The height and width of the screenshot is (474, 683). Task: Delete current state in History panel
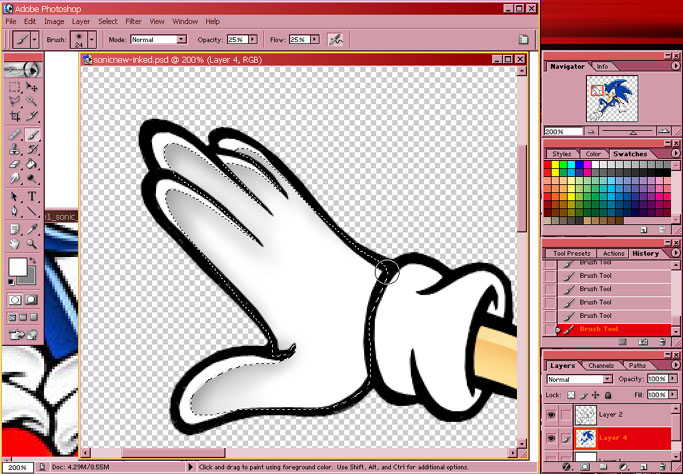pos(662,342)
